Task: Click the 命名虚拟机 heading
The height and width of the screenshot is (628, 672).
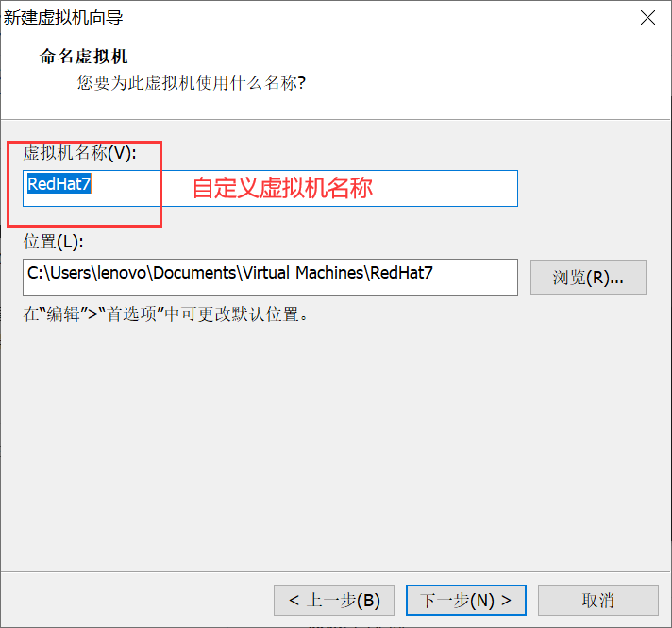Action: 84,57
